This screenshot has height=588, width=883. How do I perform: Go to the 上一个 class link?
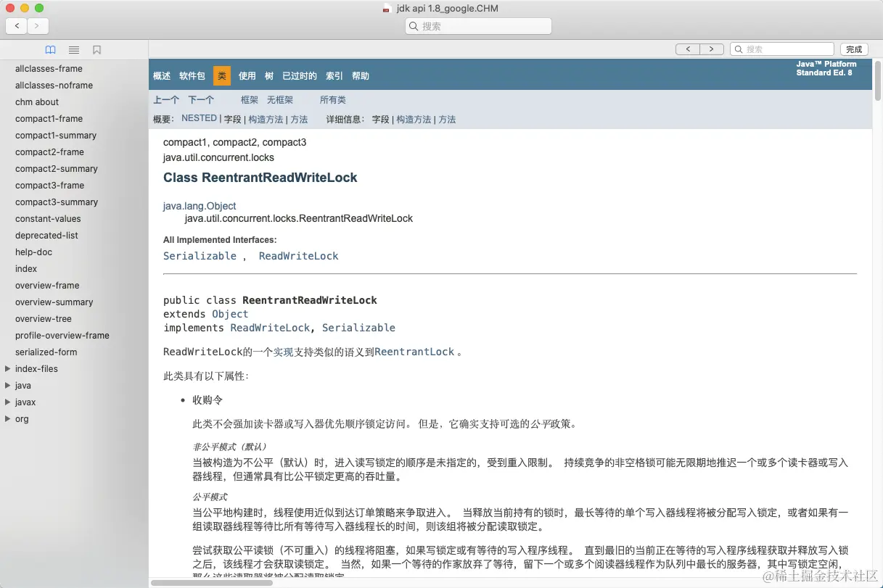[166, 100]
